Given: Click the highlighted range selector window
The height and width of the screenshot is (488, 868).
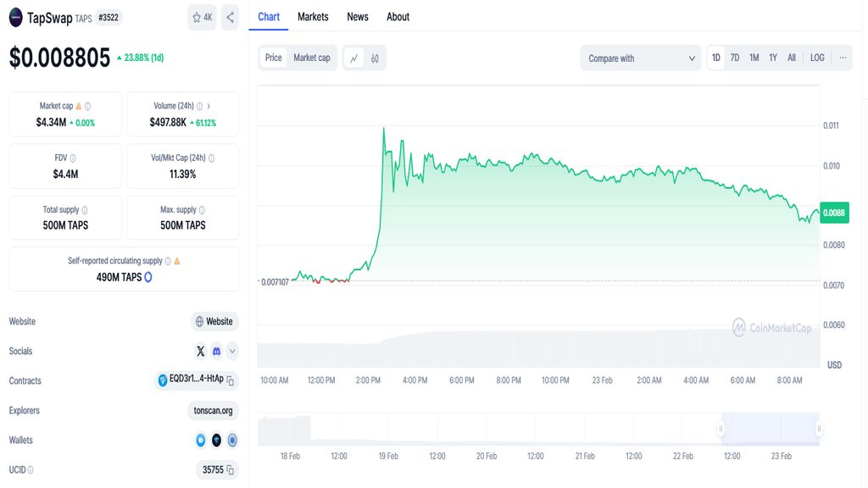Looking at the screenshot, I should (770, 428).
